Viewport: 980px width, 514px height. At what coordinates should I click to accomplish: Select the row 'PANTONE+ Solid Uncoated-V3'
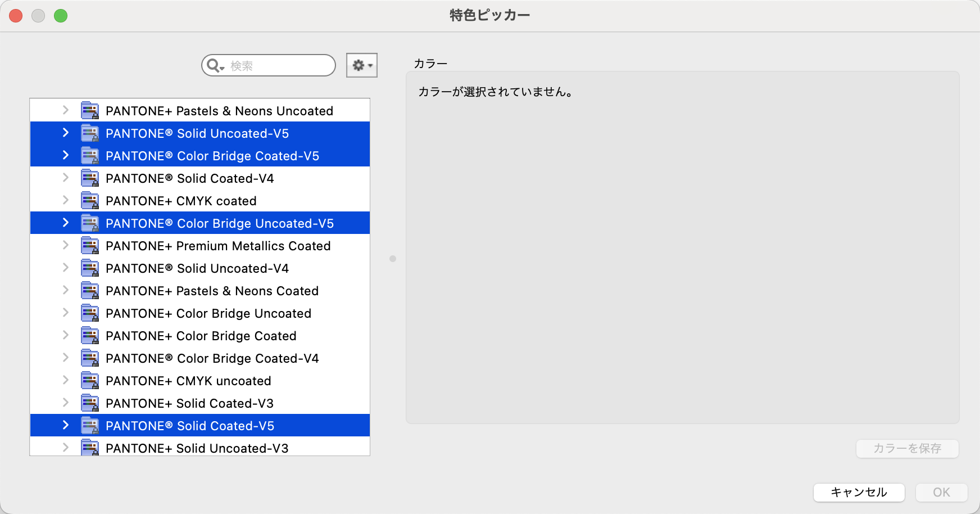coord(199,447)
